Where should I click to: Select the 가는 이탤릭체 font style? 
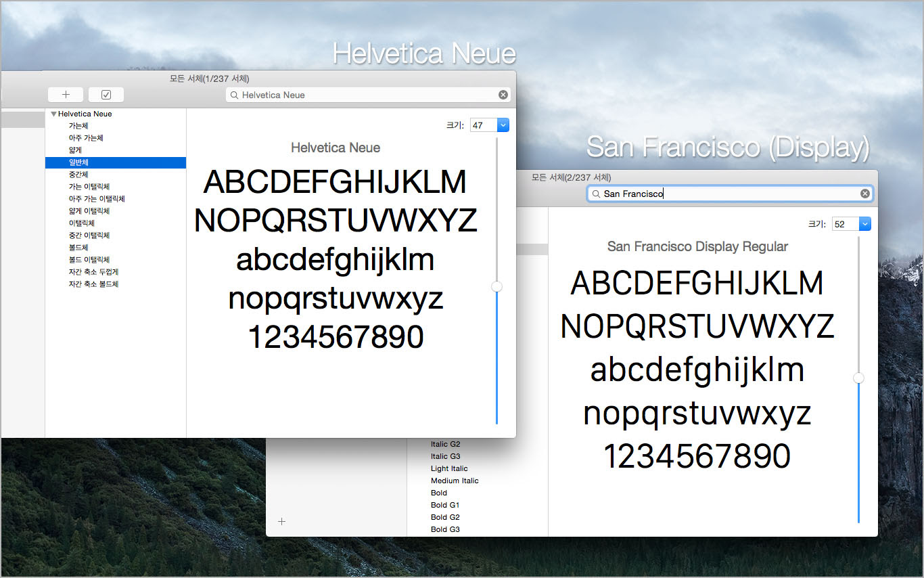89,187
